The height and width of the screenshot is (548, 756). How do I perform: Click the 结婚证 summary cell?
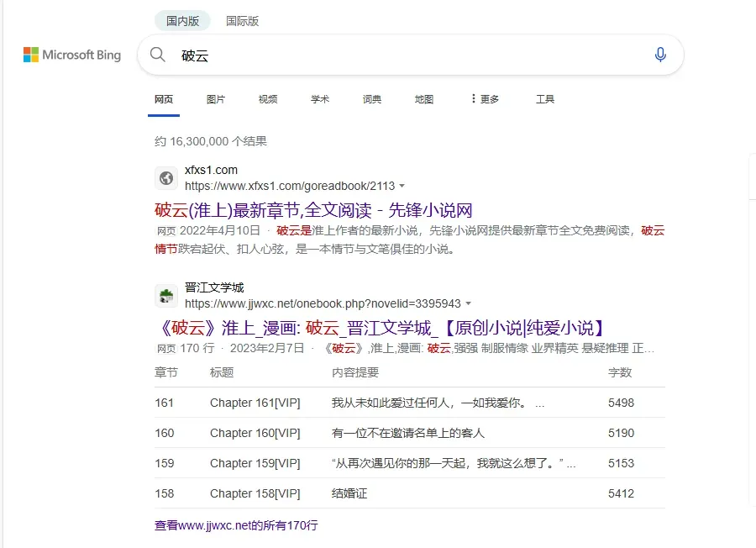(349, 493)
